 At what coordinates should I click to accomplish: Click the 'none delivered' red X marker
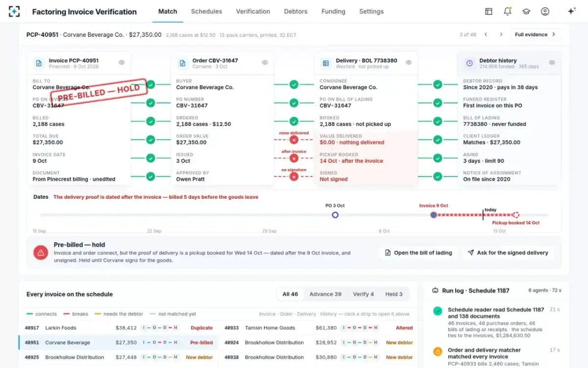tap(294, 140)
